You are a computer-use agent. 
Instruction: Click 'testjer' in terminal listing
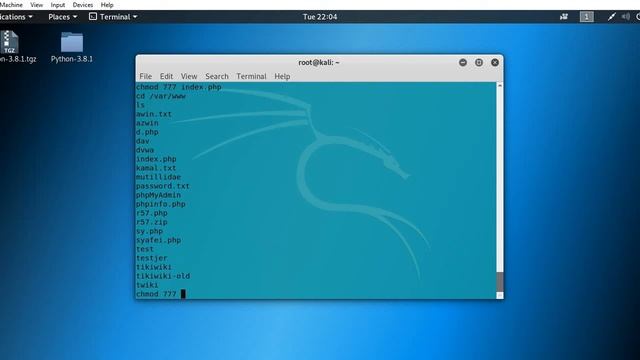[x=151, y=258]
